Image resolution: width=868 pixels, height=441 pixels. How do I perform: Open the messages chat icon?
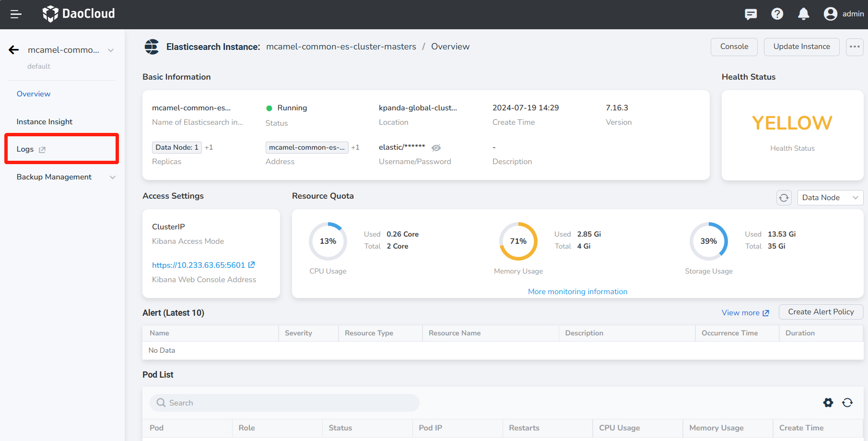click(751, 14)
